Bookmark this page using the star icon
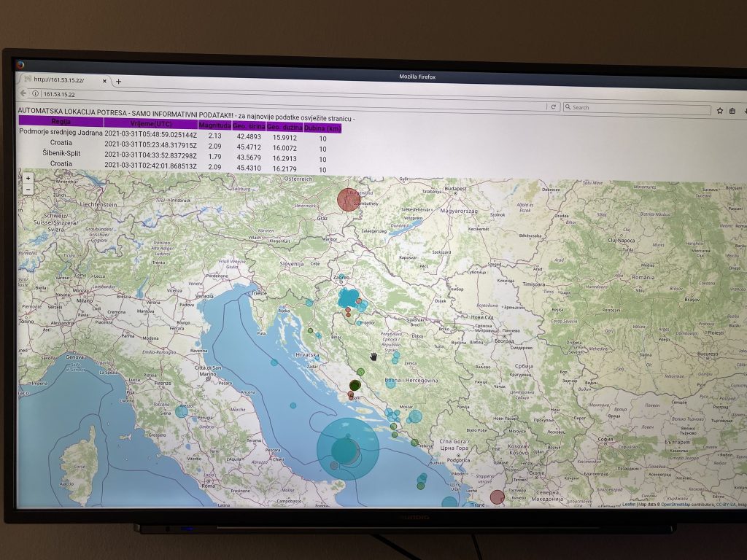This screenshot has width=747, height=560. coord(720,111)
